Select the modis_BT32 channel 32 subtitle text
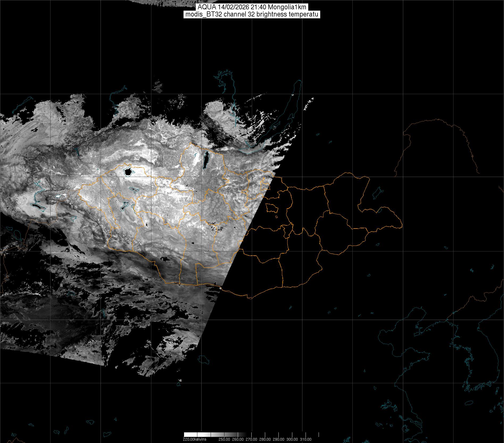The image size is (504, 443). pos(252,15)
